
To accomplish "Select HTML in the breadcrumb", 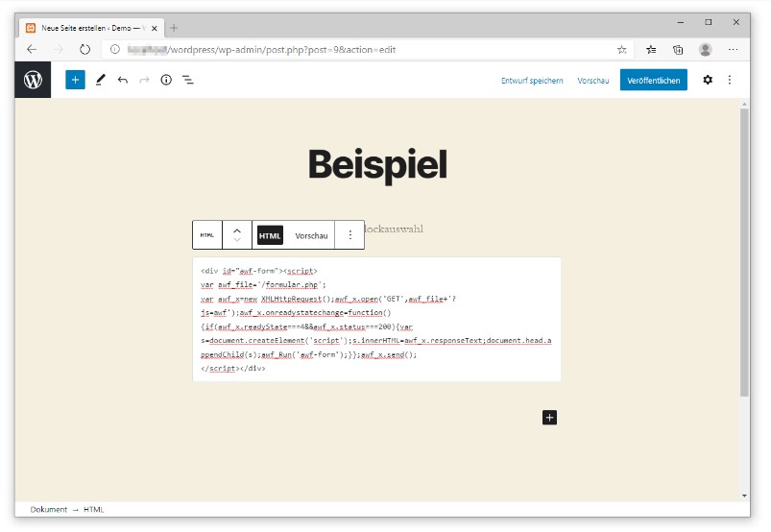I will coord(93,509).
